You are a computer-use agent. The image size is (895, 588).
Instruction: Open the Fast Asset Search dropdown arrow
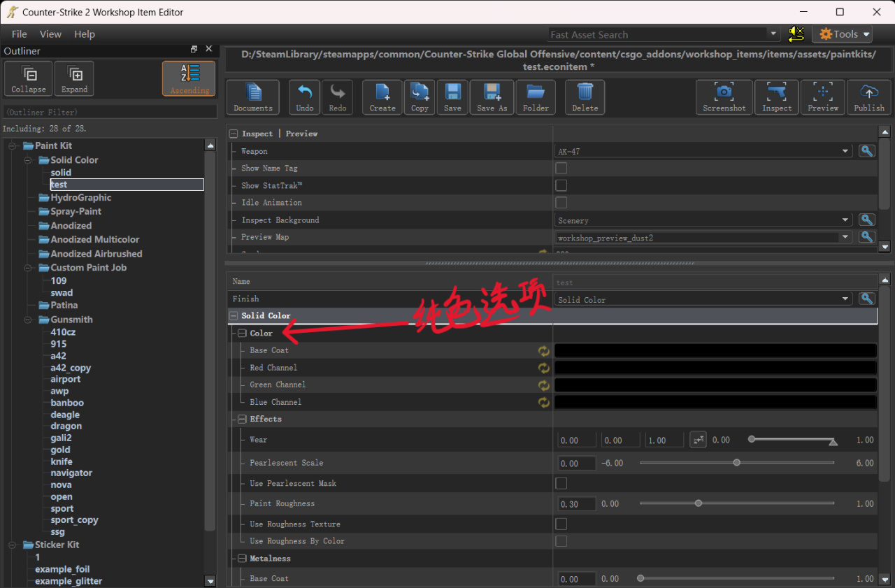774,34
